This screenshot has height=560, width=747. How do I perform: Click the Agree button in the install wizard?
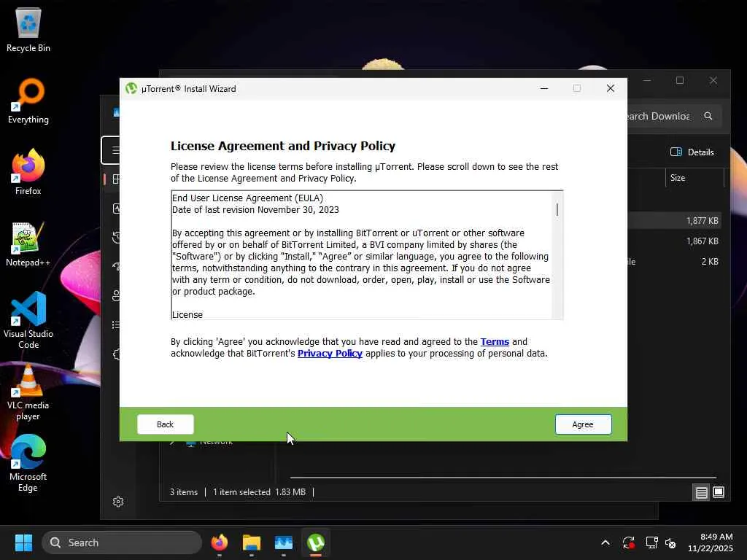tap(583, 424)
